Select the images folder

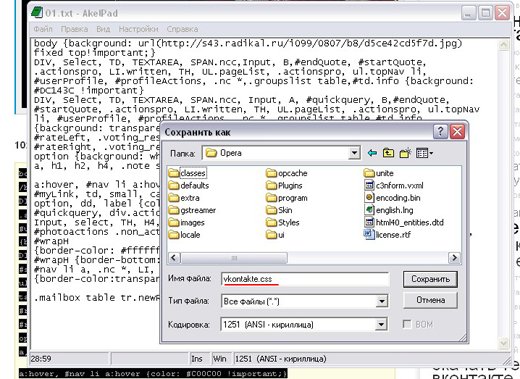[x=186, y=222]
